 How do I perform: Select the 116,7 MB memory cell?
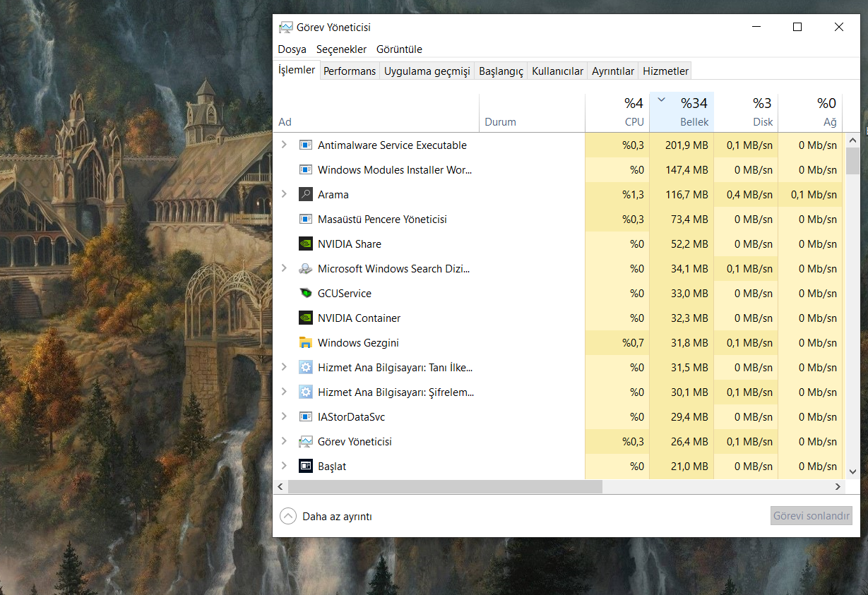(682, 195)
